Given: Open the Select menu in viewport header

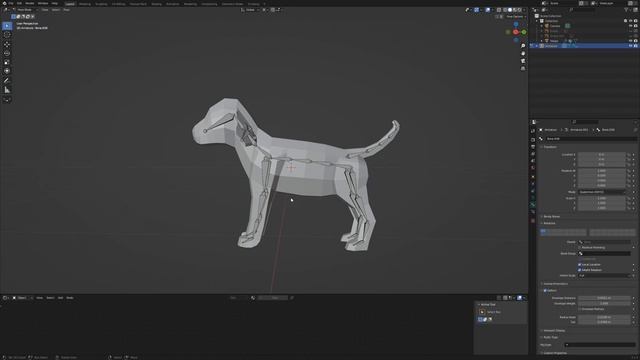Looking at the screenshot, I should point(56,10).
